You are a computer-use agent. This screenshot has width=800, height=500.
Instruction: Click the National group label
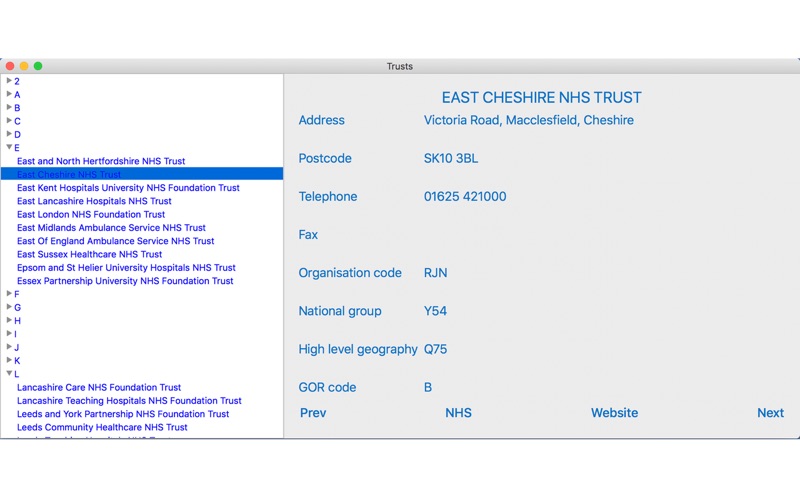click(x=340, y=311)
